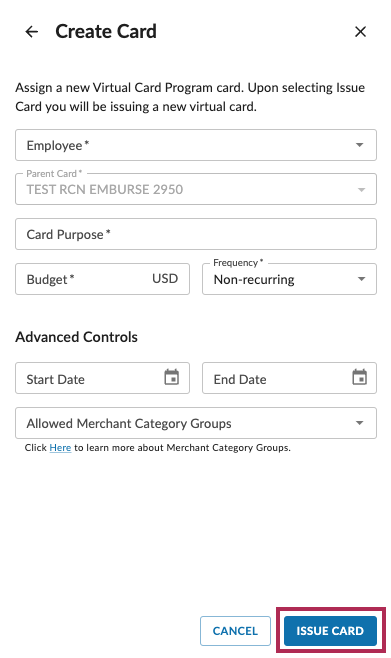Click the Create Card heading

point(106,32)
